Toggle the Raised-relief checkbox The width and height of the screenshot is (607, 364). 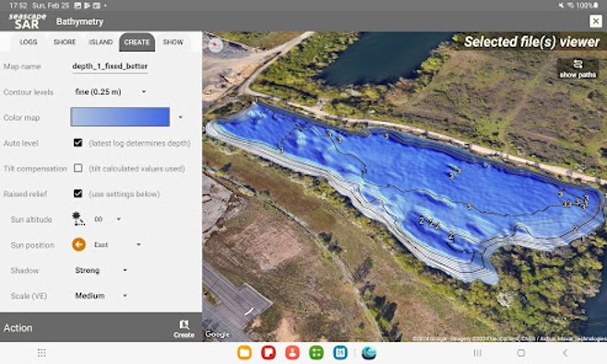[x=77, y=194]
